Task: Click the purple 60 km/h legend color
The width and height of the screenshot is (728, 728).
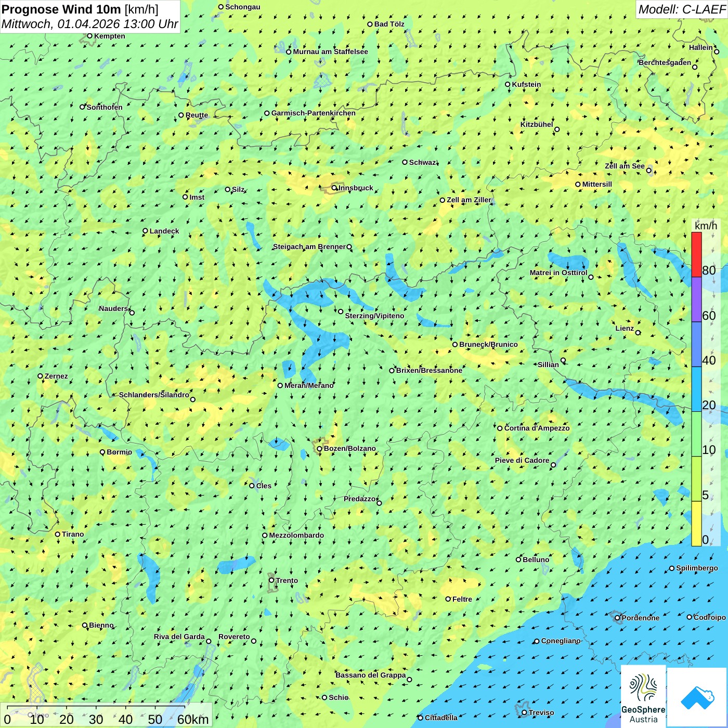Action: click(696, 300)
